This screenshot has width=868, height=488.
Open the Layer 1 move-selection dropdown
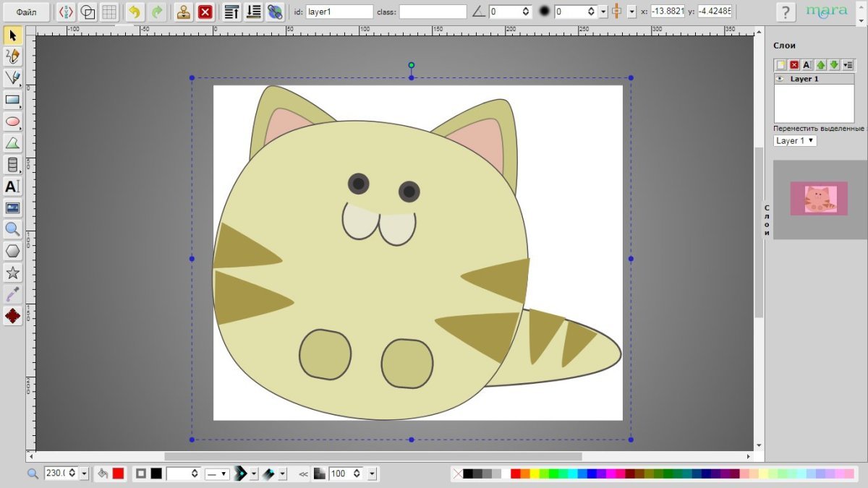795,141
